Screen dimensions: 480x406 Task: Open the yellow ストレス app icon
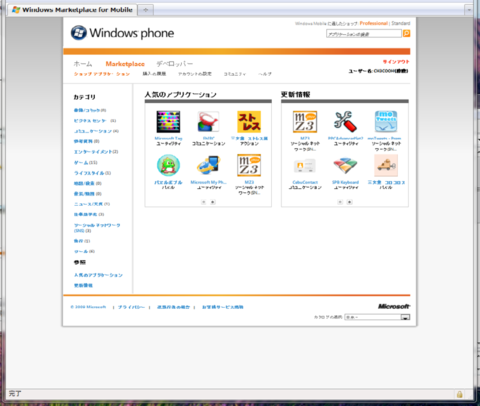[249, 122]
